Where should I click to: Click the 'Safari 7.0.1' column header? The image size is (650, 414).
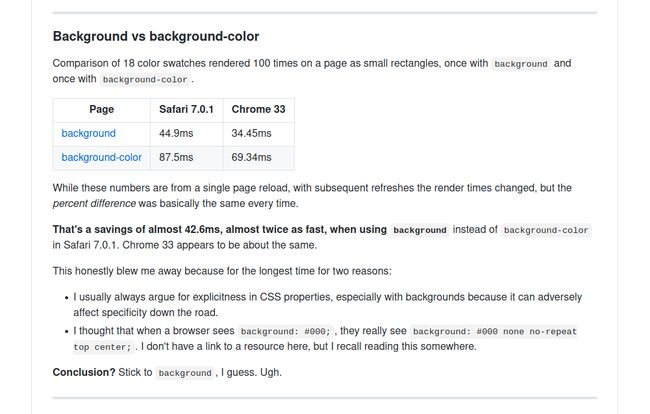(x=186, y=109)
